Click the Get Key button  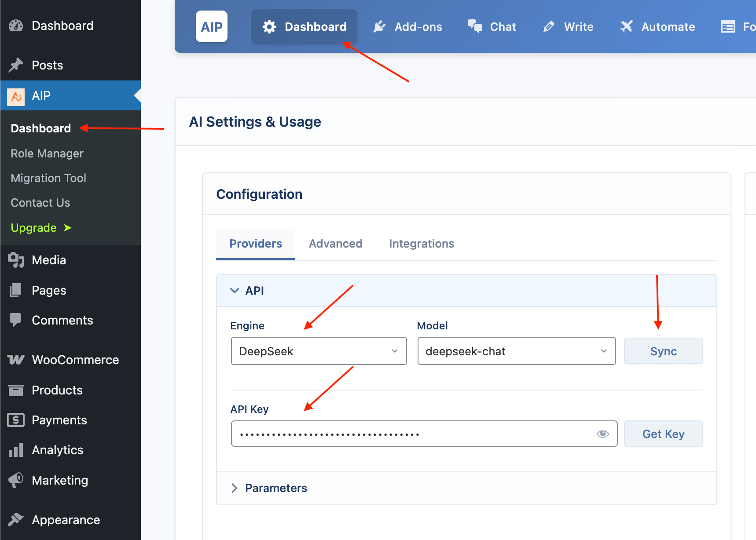pos(664,434)
